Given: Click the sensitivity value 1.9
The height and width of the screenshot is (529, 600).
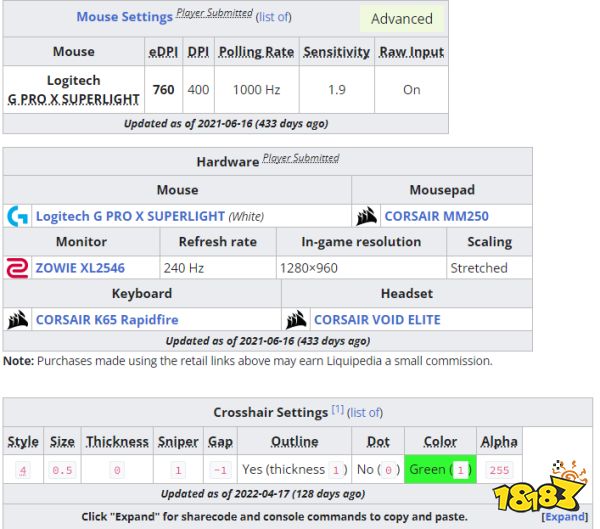Looking at the screenshot, I should coord(337,90).
